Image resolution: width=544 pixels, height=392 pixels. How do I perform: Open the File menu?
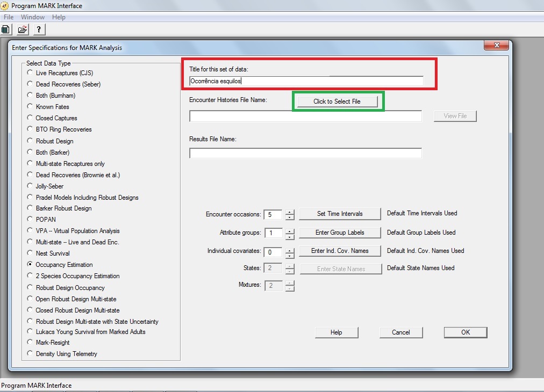(9, 17)
